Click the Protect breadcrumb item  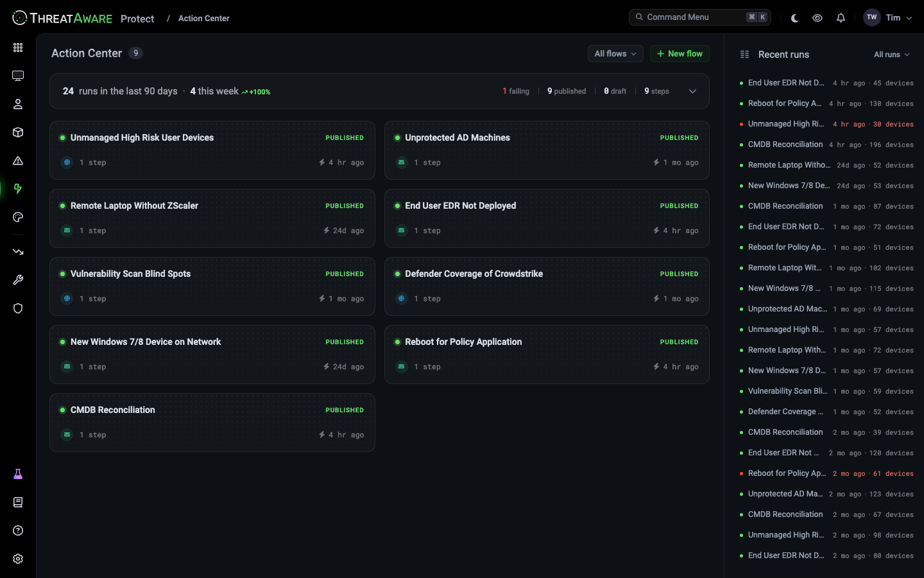pos(137,19)
